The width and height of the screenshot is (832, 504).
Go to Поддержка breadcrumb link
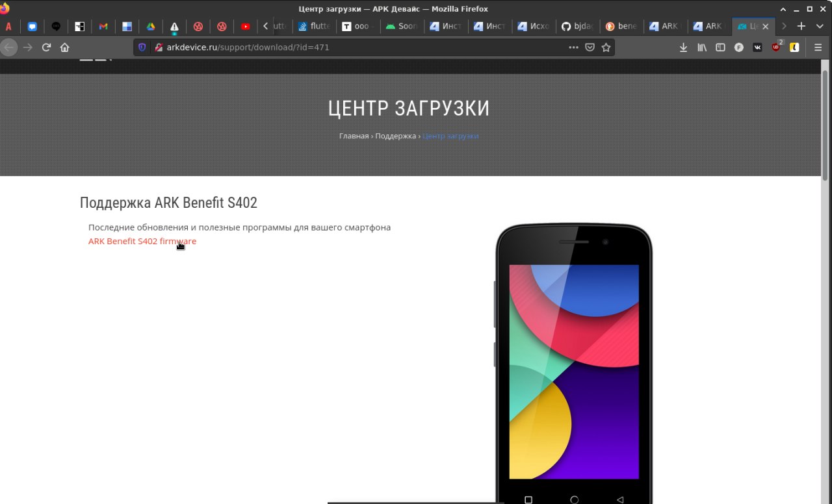[x=395, y=136]
